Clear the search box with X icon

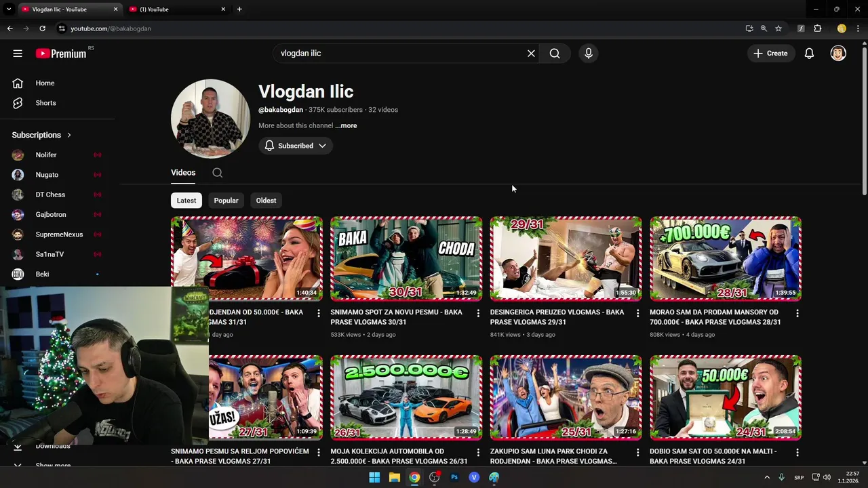(531, 54)
